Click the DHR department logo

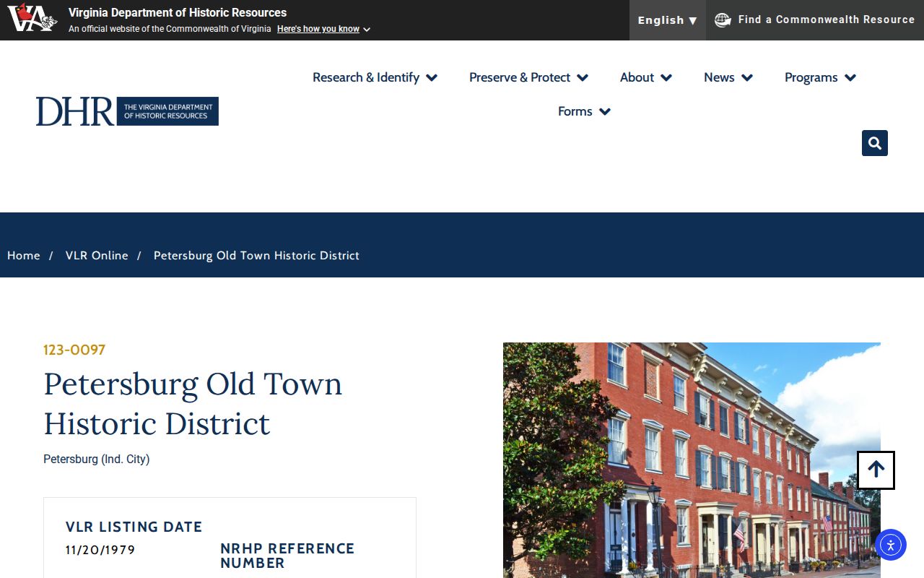point(127,111)
